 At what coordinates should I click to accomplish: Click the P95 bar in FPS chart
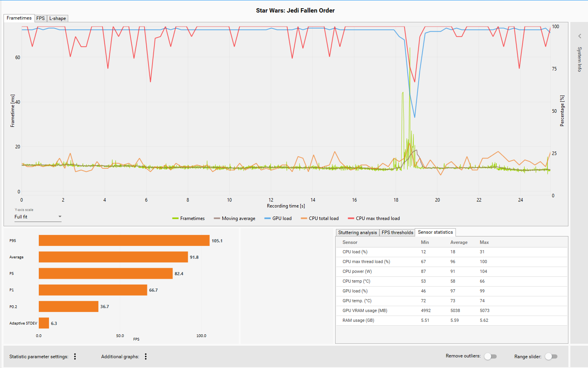coord(124,241)
